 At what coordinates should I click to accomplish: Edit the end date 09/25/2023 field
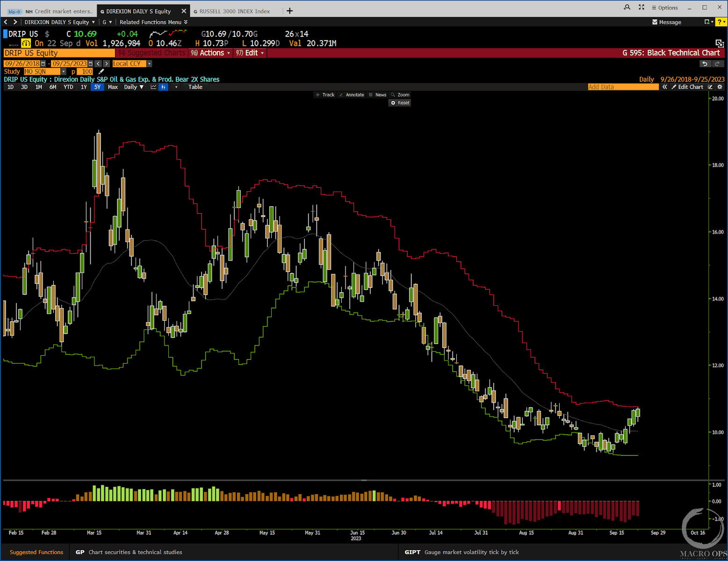(69, 64)
